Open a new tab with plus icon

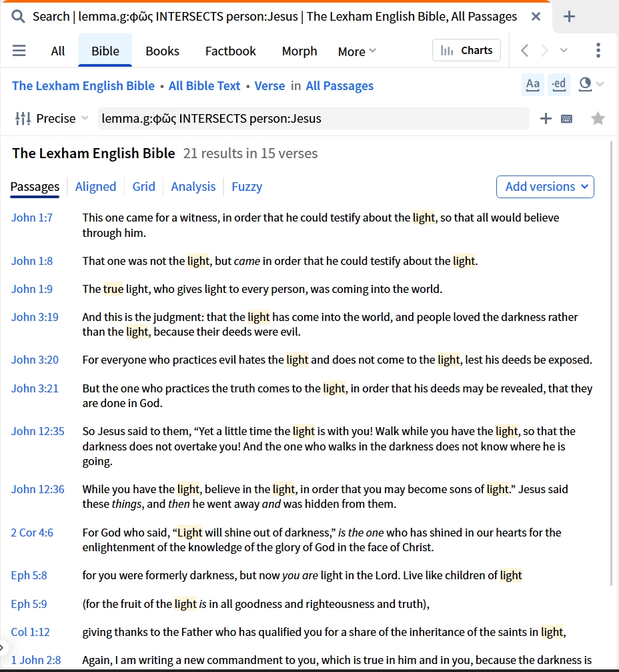click(569, 17)
